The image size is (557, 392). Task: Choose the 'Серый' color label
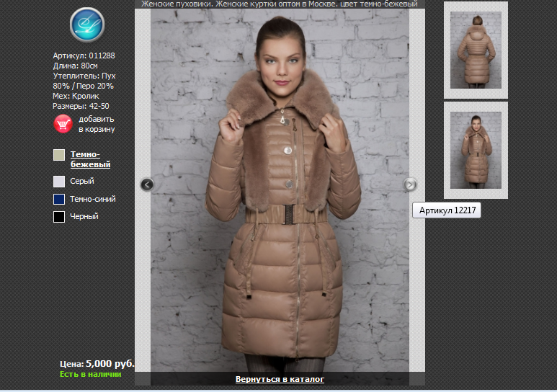point(82,182)
